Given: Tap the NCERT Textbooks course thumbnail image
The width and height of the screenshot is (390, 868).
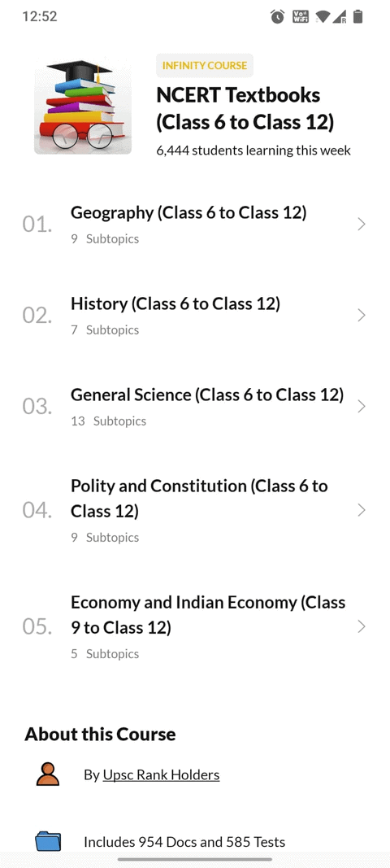Looking at the screenshot, I should (x=83, y=105).
